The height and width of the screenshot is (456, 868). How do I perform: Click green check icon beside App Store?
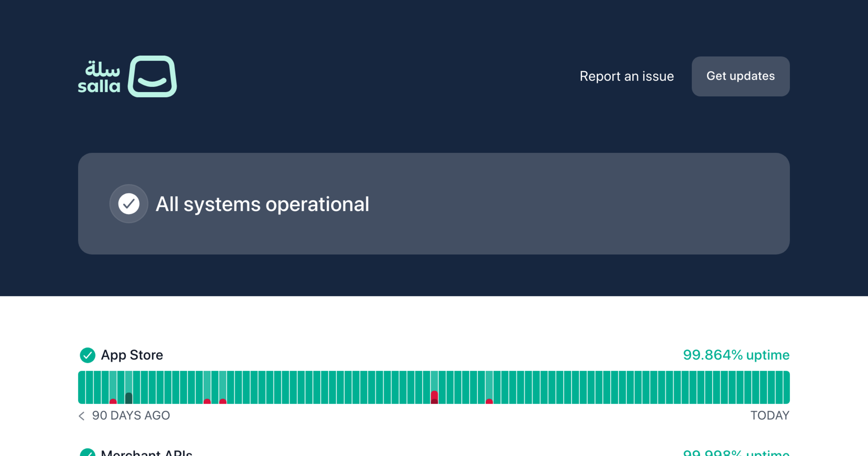click(x=88, y=355)
